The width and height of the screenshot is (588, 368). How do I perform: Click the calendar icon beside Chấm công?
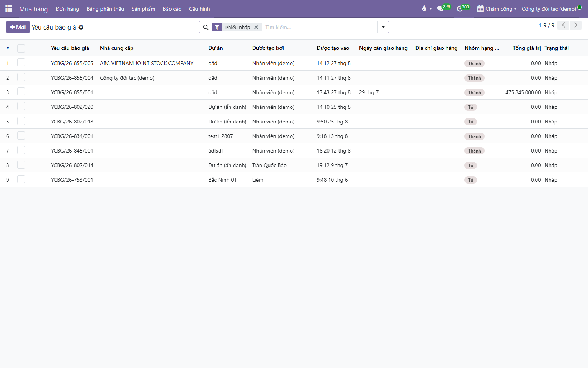click(x=480, y=9)
